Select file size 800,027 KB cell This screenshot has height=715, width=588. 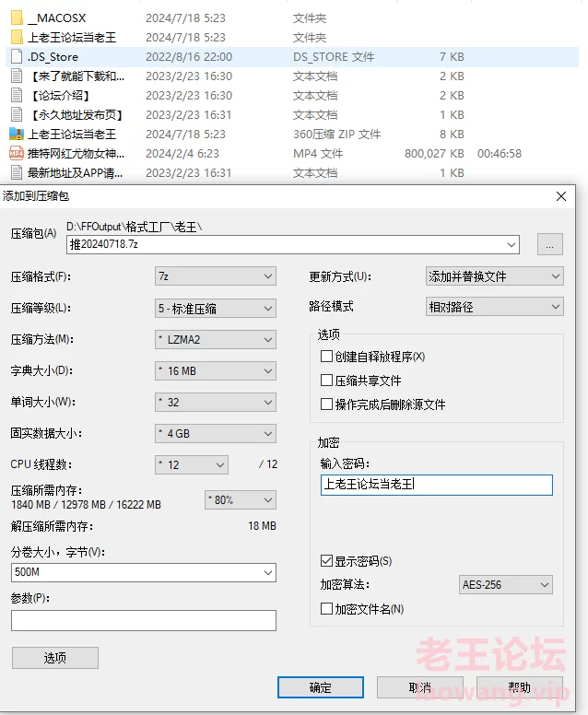tap(434, 153)
